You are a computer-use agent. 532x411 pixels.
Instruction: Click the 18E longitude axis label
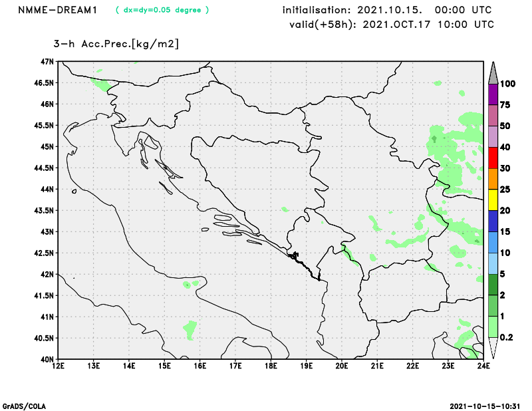pos(271,366)
